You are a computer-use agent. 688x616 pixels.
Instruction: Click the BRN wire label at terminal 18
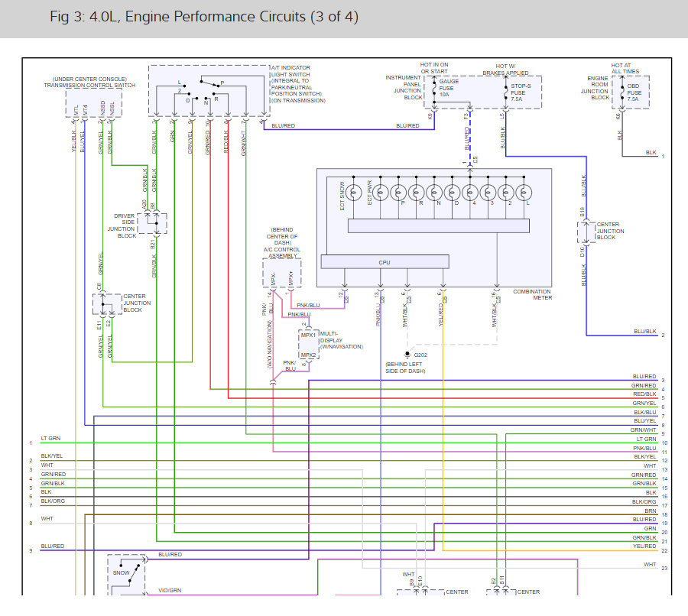(651, 511)
